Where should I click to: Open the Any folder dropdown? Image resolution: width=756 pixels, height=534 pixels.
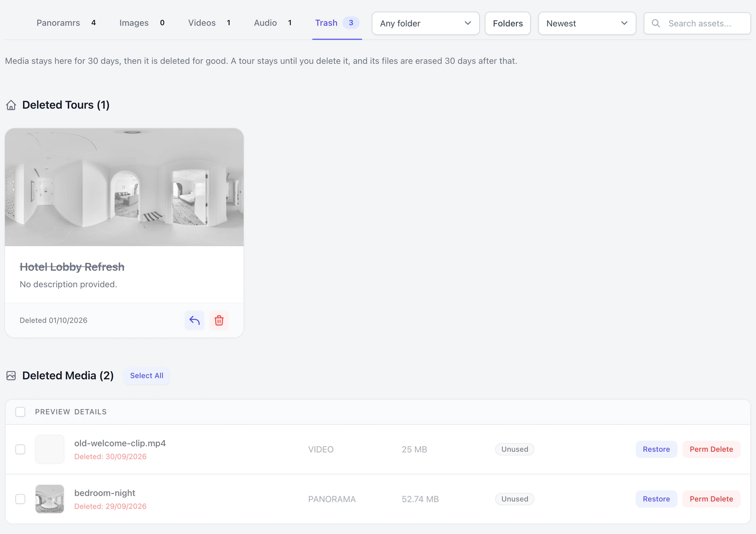[x=426, y=23]
